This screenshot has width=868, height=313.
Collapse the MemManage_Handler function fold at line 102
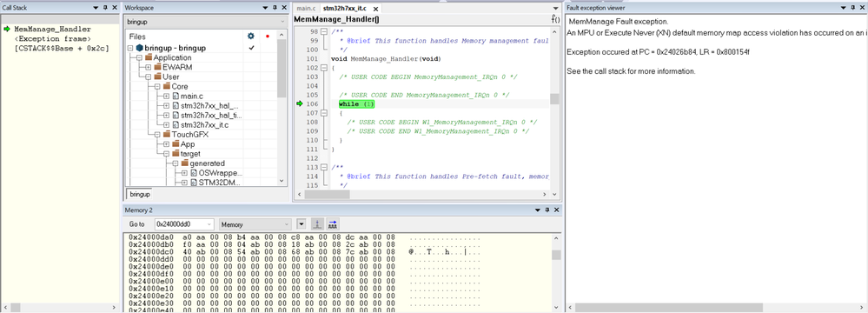[324, 68]
